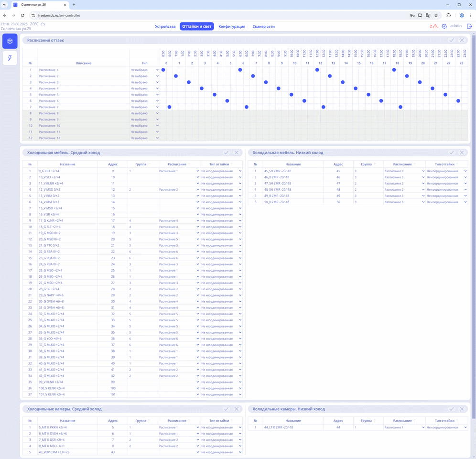Open settings via the gear icon
Screen dimensions: 476x459
[444, 26]
